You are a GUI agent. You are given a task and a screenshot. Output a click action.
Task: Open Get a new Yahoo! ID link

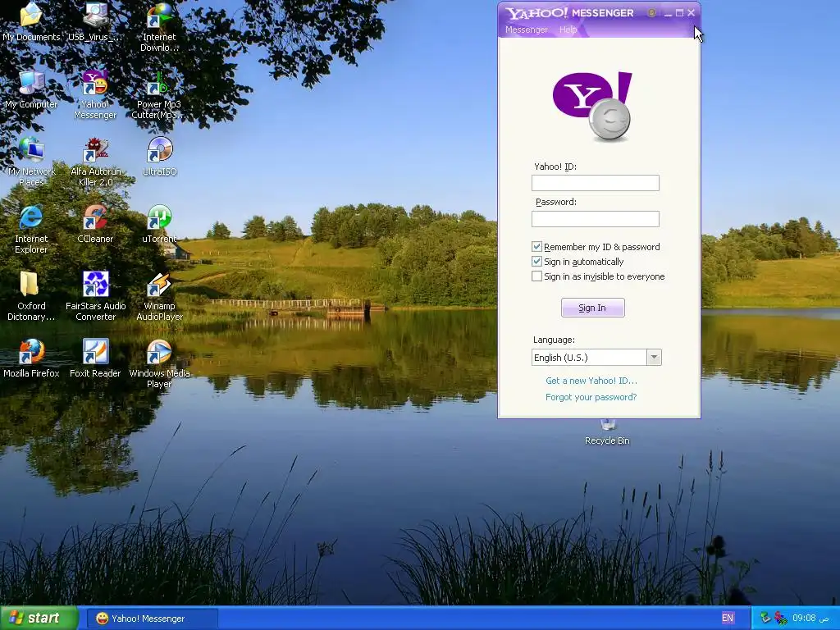point(591,381)
